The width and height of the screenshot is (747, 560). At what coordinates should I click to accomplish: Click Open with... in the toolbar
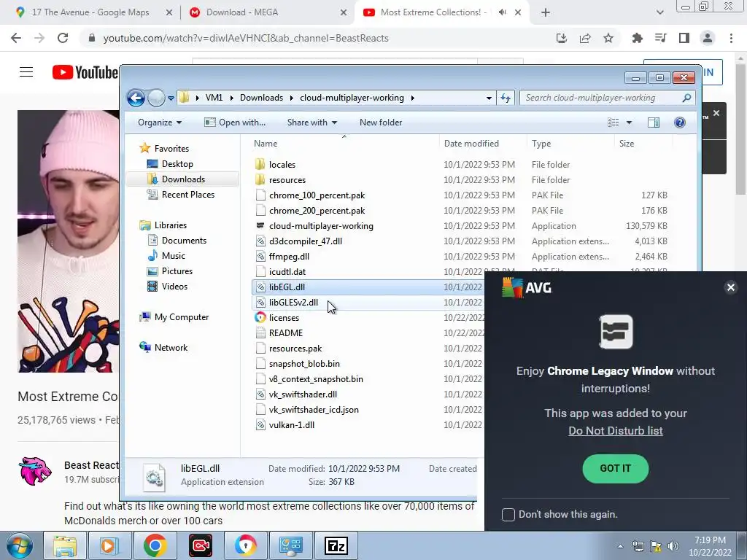tap(235, 122)
